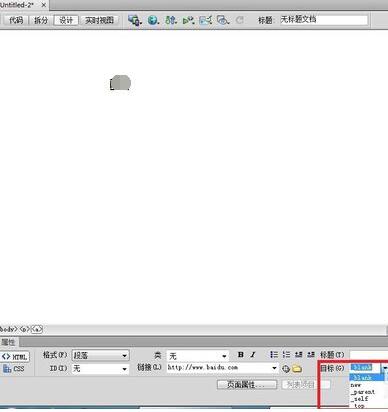Click the 标题 document title input field
388x412 pixels.
324,20
